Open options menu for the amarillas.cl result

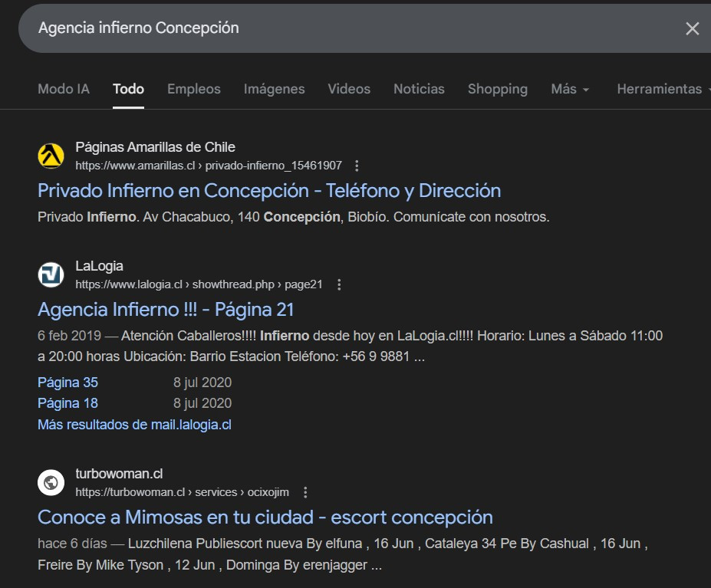coord(357,166)
